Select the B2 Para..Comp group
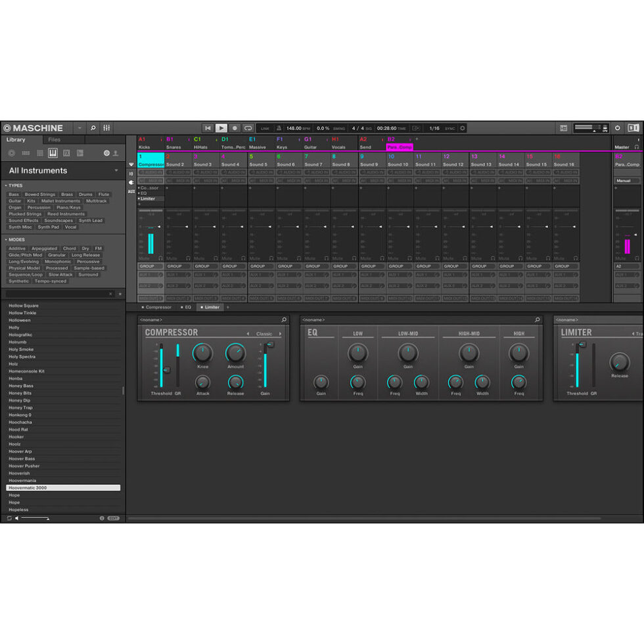The image size is (644, 644). point(400,143)
